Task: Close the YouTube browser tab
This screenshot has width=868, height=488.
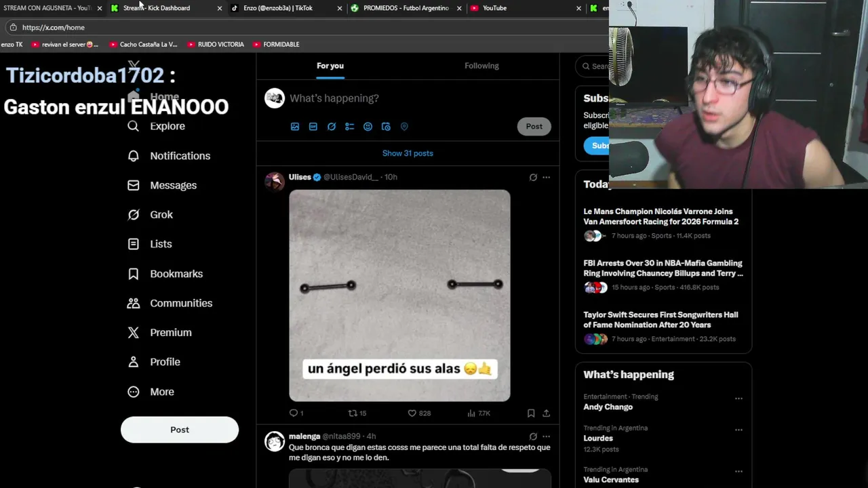Action: point(578,8)
